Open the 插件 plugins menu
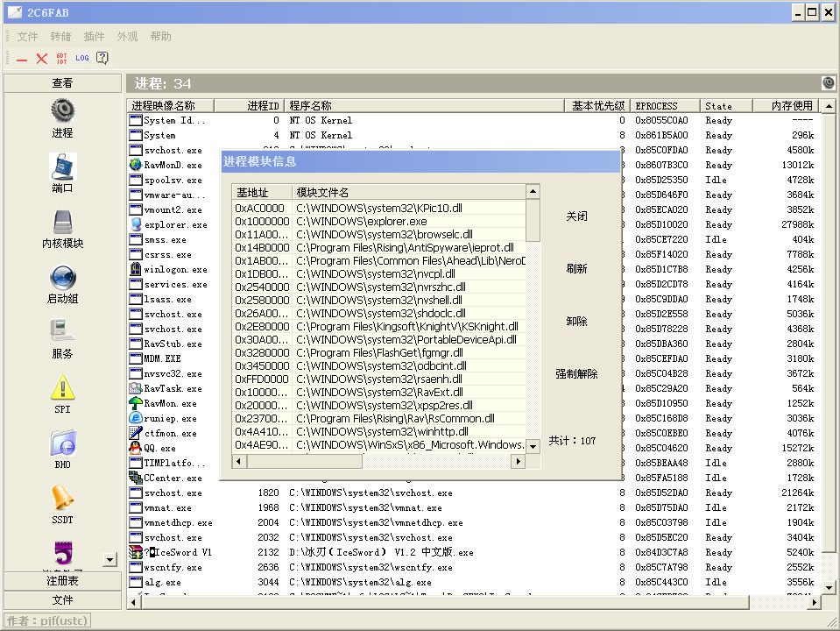 pos(94,37)
